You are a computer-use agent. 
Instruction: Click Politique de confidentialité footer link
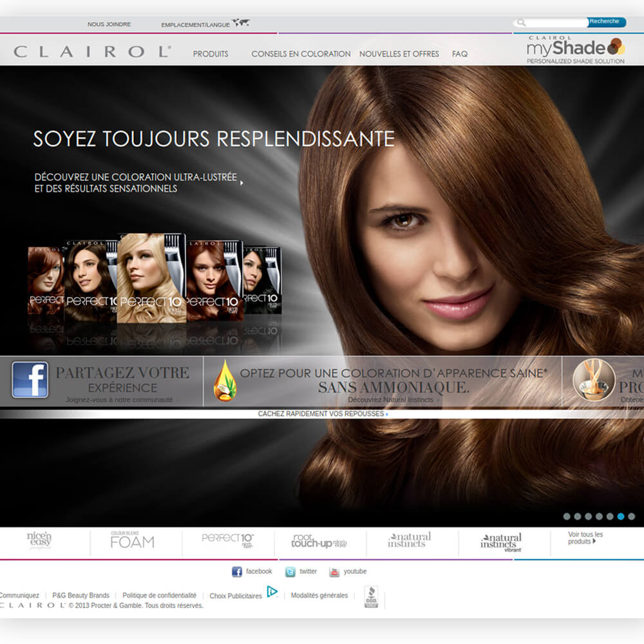[x=159, y=595]
